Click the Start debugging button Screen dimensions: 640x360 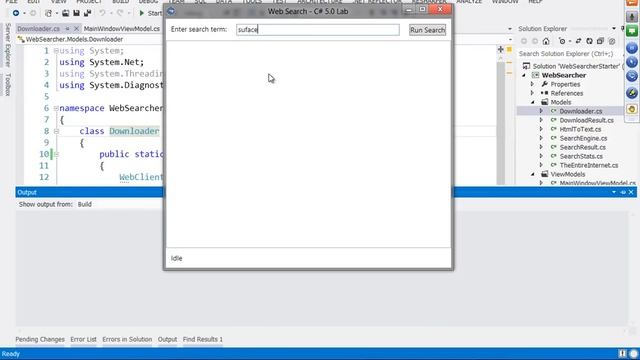(x=150, y=13)
